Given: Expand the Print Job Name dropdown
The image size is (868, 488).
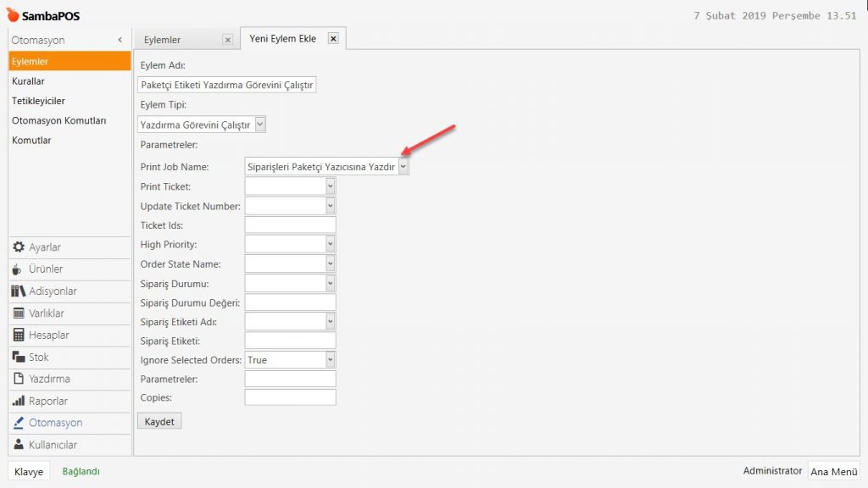Looking at the screenshot, I should [x=403, y=167].
